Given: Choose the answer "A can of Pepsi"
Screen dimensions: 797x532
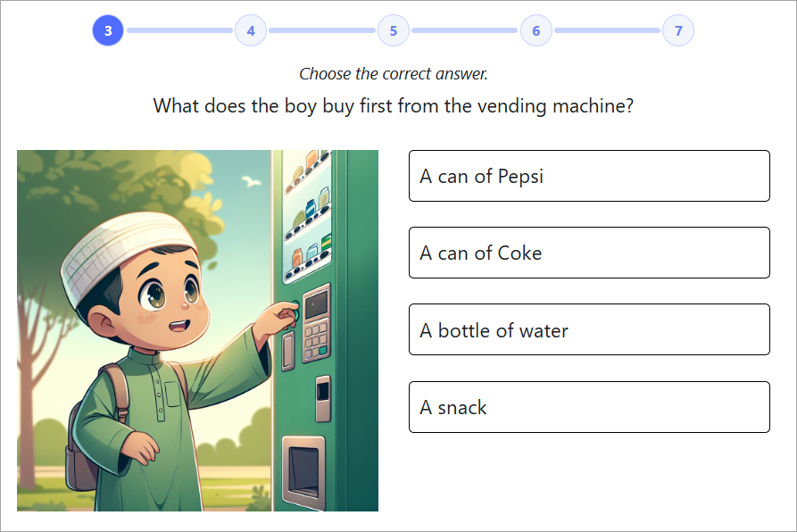Looking at the screenshot, I should click(589, 176).
